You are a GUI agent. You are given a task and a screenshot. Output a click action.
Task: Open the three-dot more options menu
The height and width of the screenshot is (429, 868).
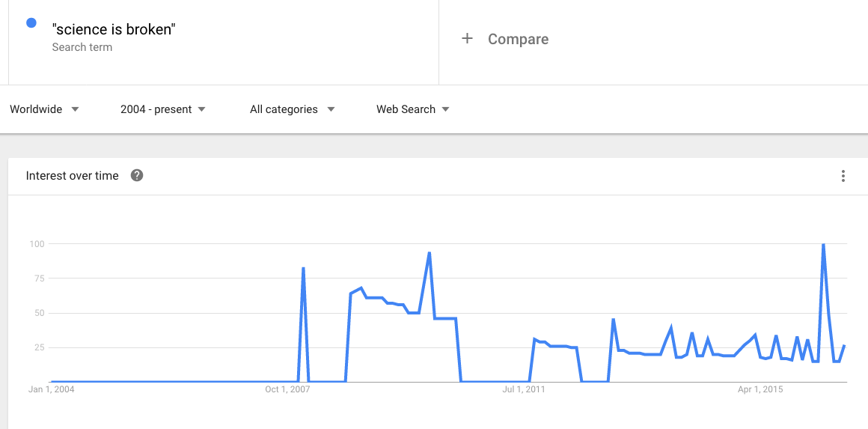[x=843, y=177]
